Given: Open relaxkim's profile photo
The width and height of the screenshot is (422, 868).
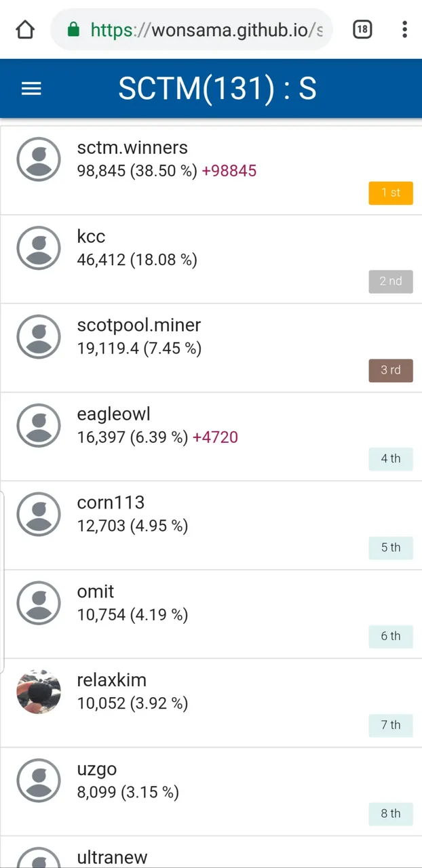Looking at the screenshot, I should pos(39,692).
